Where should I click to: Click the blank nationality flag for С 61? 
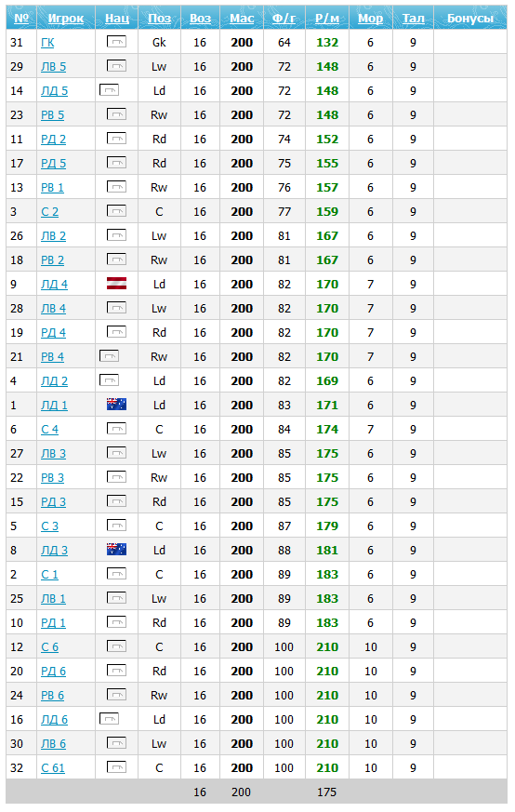coord(116,767)
